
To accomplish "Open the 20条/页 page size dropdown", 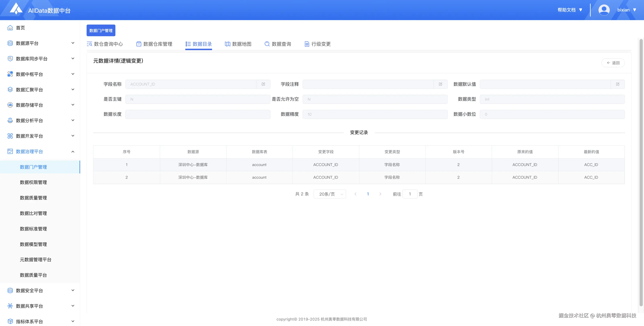I will click(330, 194).
